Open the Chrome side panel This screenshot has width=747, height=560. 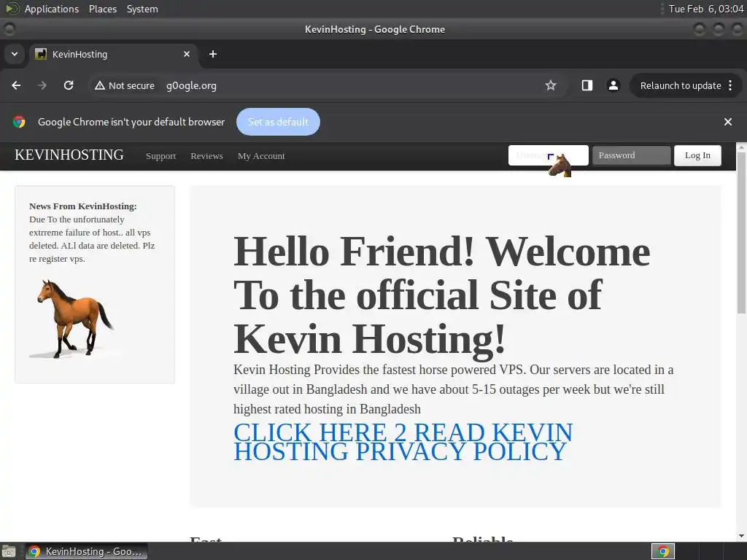[587, 85]
